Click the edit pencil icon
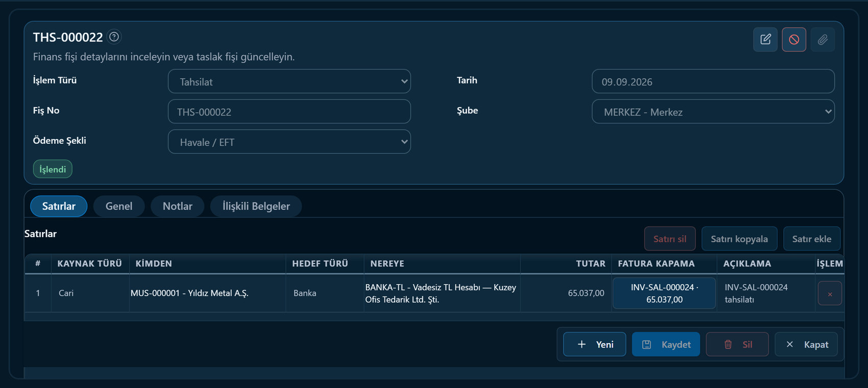Image resolution: width=868 pixels, height=388 pixels. [x=765, y=39]
